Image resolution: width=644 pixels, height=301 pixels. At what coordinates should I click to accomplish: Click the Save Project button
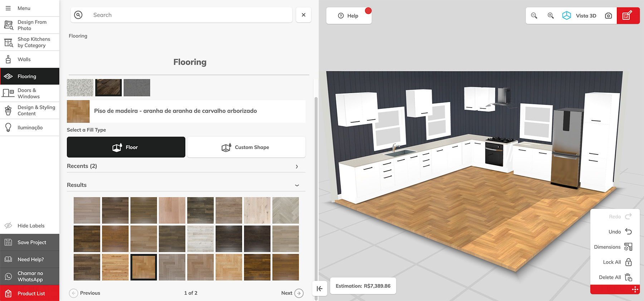pyautogui.click(x=30, y=243)
